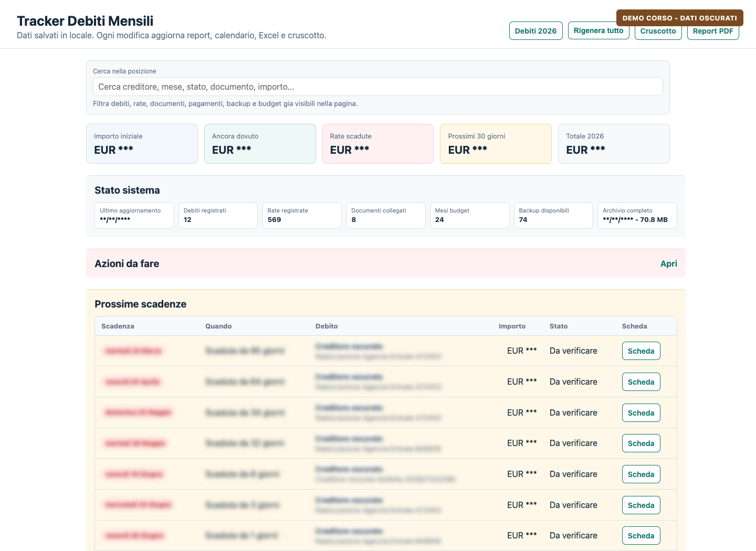Click "Scaduta da 3 giorni" cell

(x=243, y=505)
